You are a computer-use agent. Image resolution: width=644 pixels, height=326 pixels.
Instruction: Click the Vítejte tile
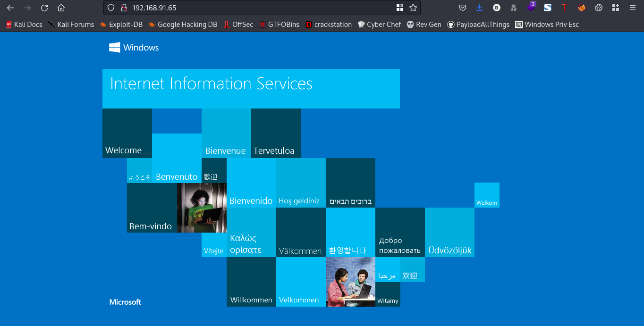pyautogui.click(x=214, y=245)
